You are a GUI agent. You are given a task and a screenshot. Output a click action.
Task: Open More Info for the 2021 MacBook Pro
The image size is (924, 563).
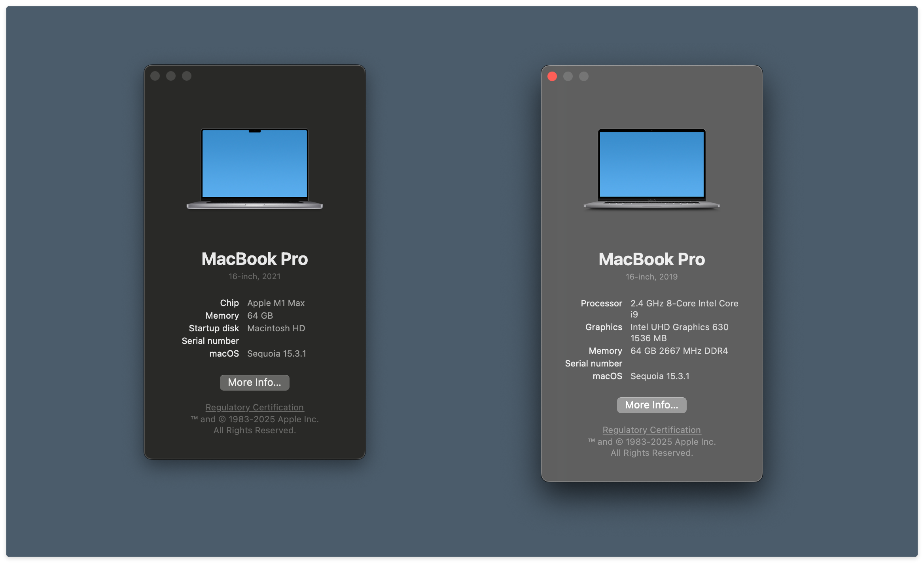coord(254,382)
